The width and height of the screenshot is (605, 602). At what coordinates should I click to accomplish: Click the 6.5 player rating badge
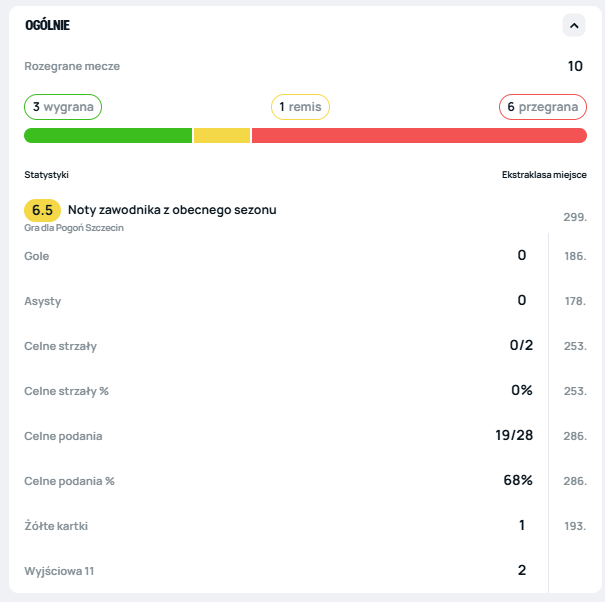[42, 210]
